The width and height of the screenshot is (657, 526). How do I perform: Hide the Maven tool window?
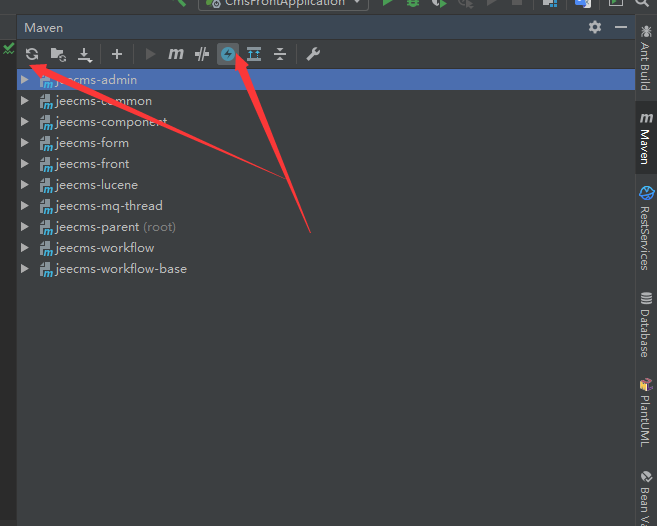tap(621, 27)
